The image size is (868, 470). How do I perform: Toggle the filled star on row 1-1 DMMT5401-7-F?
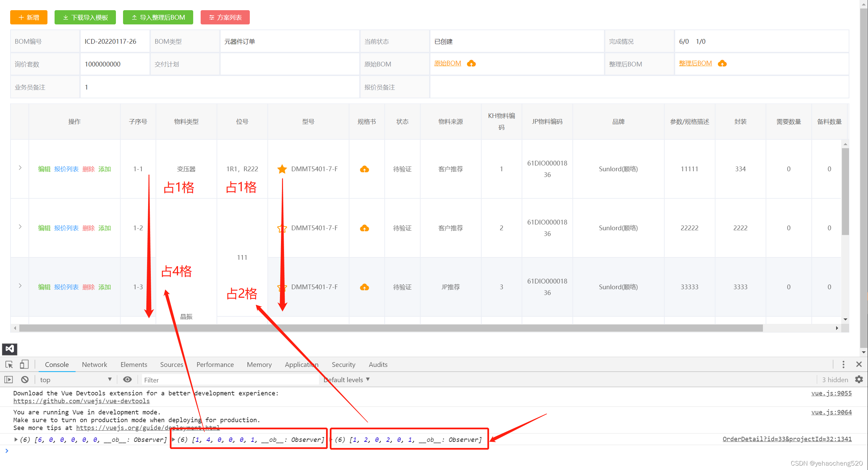point(282,169)
